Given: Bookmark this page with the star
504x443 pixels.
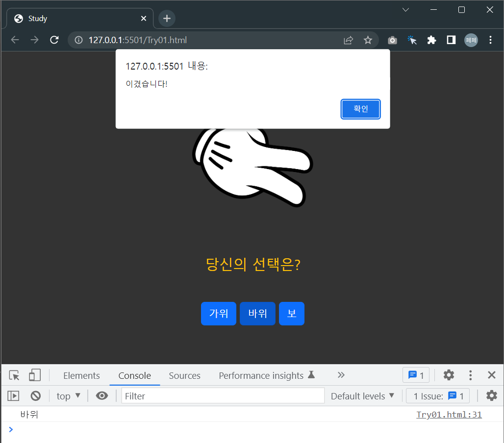Looking at the screenshot, I should point(368,40).
